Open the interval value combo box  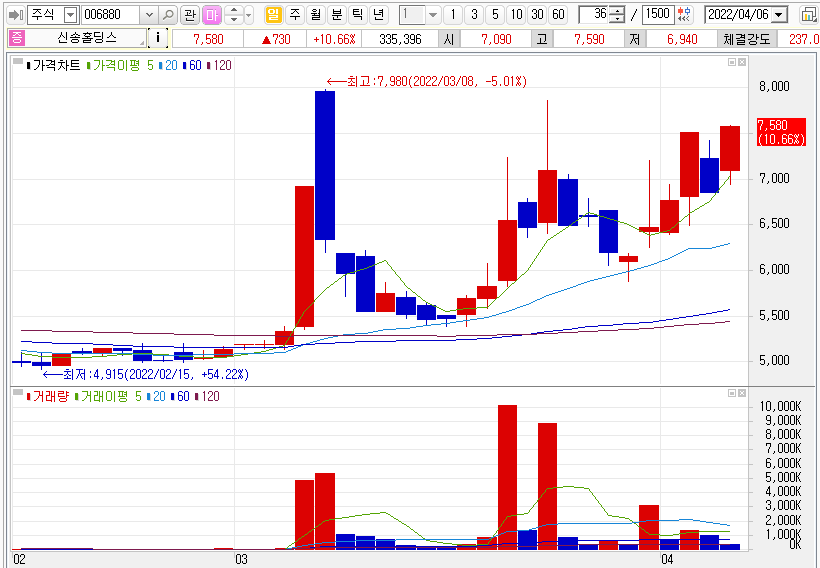pos(419,15)
